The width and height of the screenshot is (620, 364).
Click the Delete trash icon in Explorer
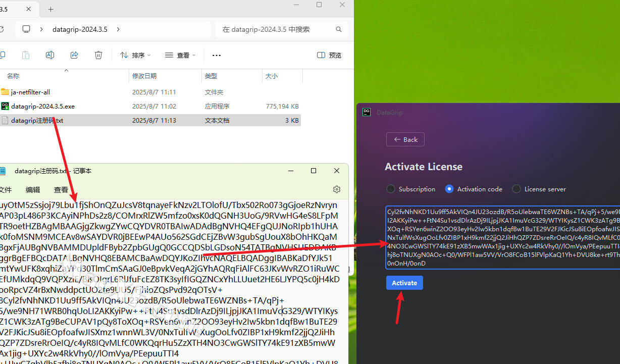(x=98, y=55)
